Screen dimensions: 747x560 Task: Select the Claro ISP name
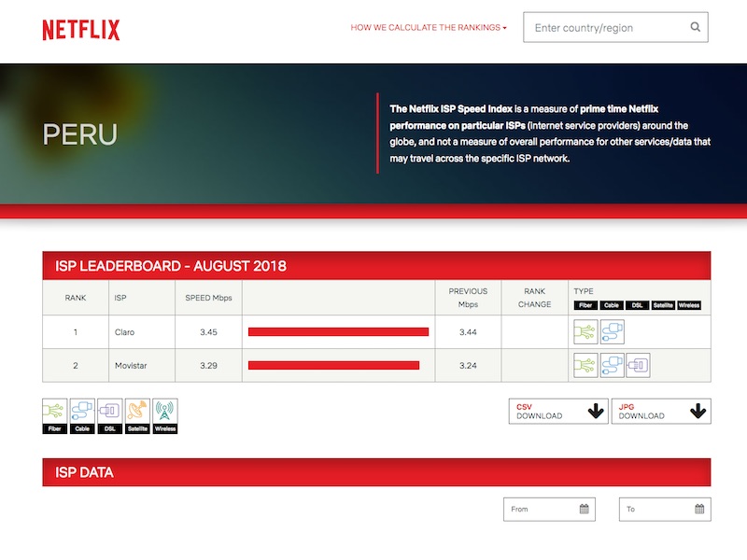(x=124, y=332)
